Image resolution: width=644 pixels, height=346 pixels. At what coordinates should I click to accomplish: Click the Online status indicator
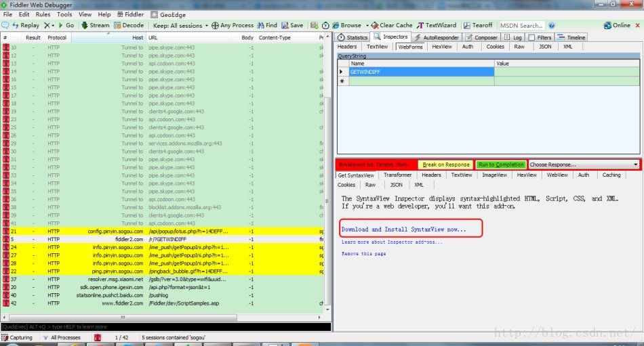click(x=617, y=26)
